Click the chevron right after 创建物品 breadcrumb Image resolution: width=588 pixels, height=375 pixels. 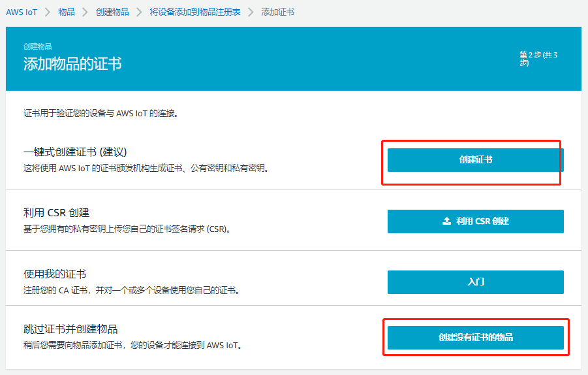click(x=139, y=12)
